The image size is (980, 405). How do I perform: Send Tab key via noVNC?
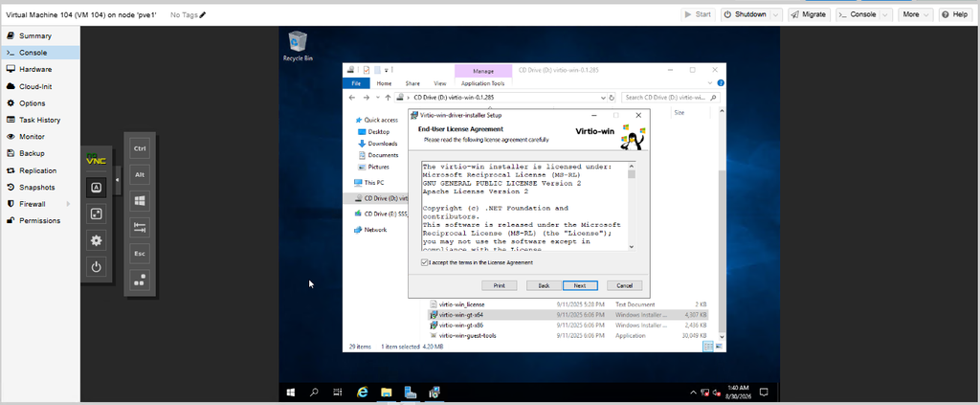(140, 228)
